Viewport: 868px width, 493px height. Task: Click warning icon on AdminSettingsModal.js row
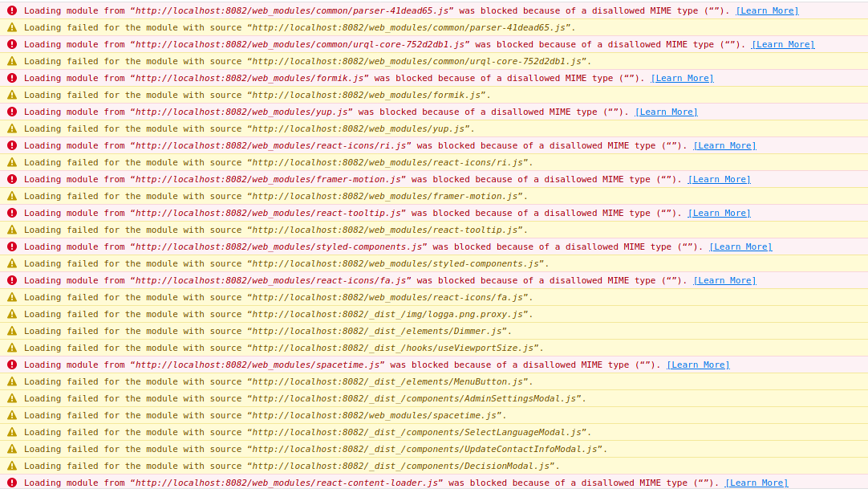tap(12, 398)
